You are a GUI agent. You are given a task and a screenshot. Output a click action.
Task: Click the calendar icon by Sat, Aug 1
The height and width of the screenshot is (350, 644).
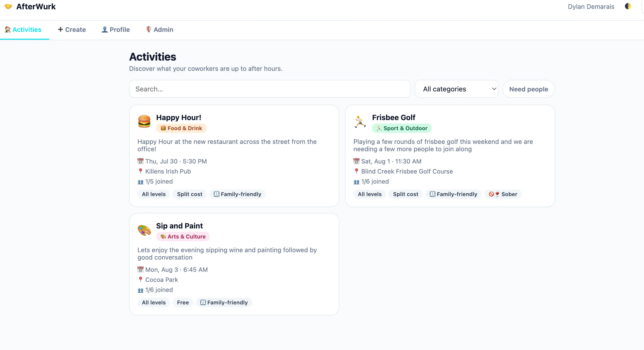pos(356,161)
